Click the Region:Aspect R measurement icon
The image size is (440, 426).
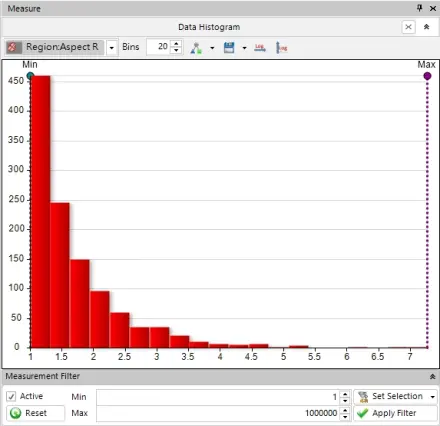click(x=13, y=47)
